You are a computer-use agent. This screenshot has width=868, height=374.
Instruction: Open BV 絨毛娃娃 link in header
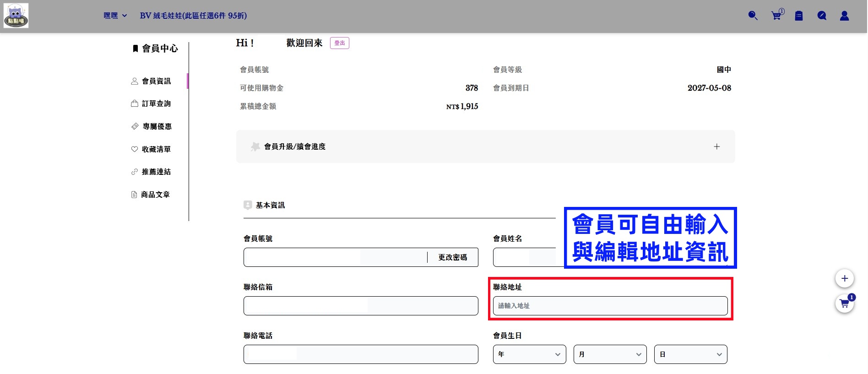click(x=193, y=16)
